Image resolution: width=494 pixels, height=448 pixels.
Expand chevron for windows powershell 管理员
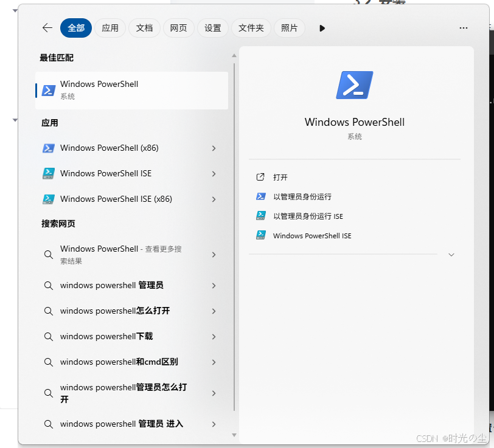pos(214,286)
